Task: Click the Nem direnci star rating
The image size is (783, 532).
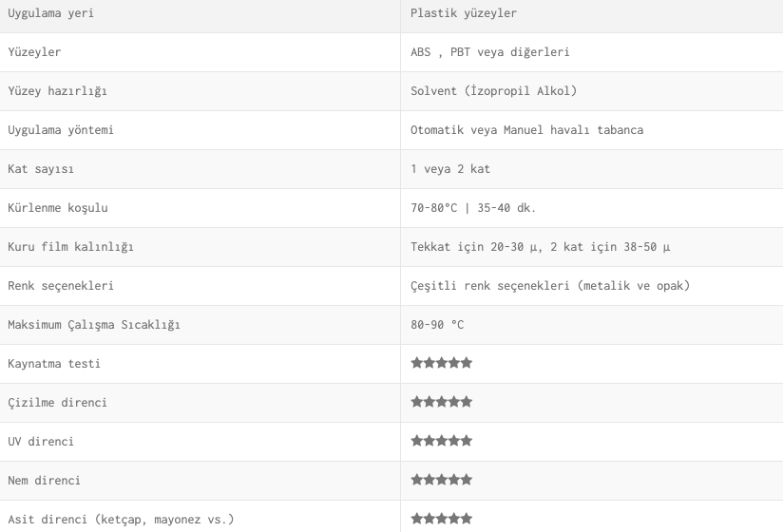Action: [x=442, y=480]
